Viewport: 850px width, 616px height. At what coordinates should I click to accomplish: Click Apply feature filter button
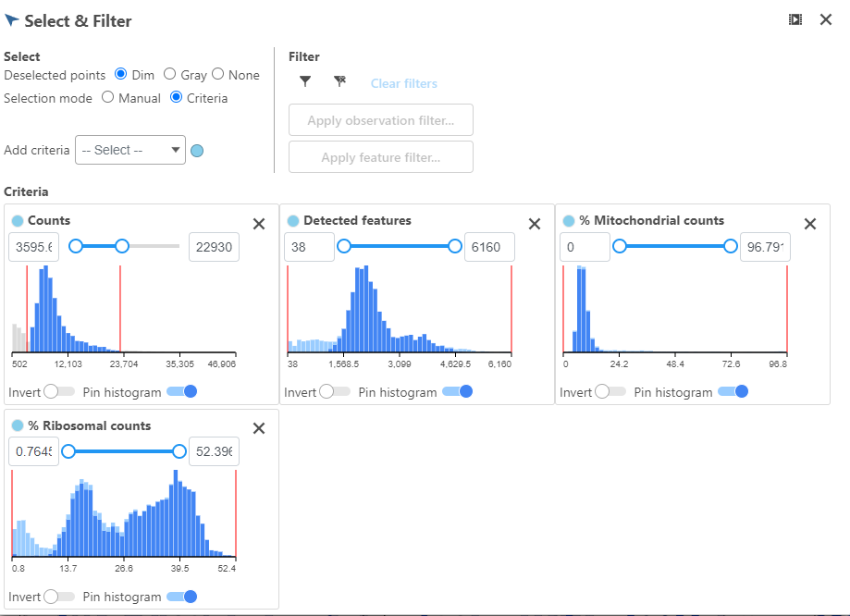click(381, 157)
